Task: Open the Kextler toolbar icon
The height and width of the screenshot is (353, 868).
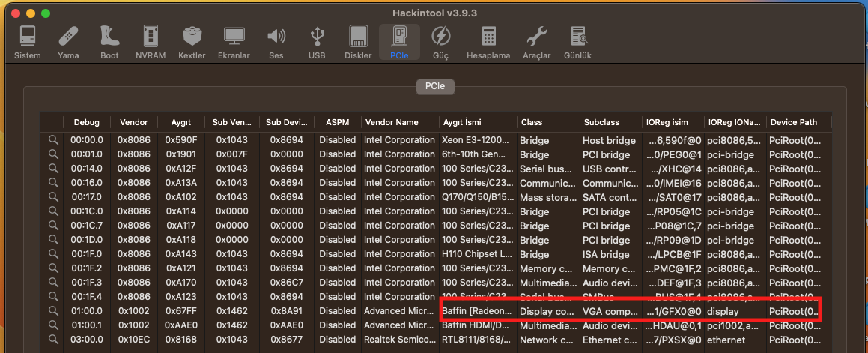Action: pyautogui.click(x=192, y=41)
